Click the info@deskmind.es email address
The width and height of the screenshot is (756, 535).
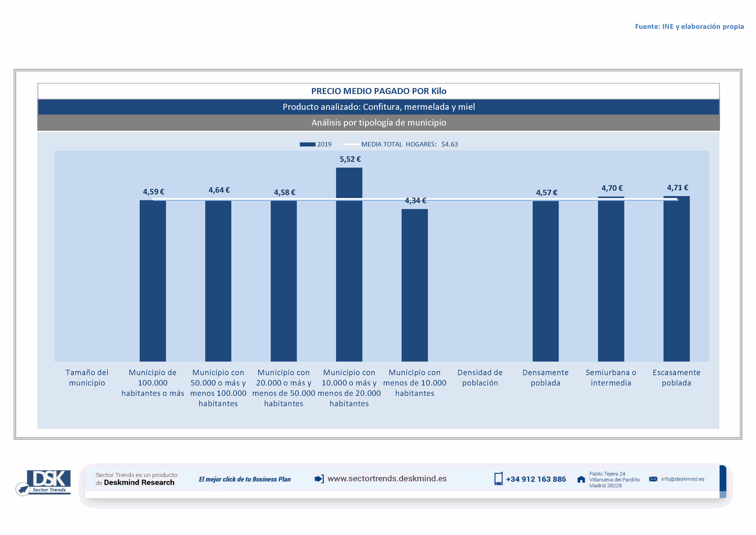pyautogui.click(x=682, y=479)
